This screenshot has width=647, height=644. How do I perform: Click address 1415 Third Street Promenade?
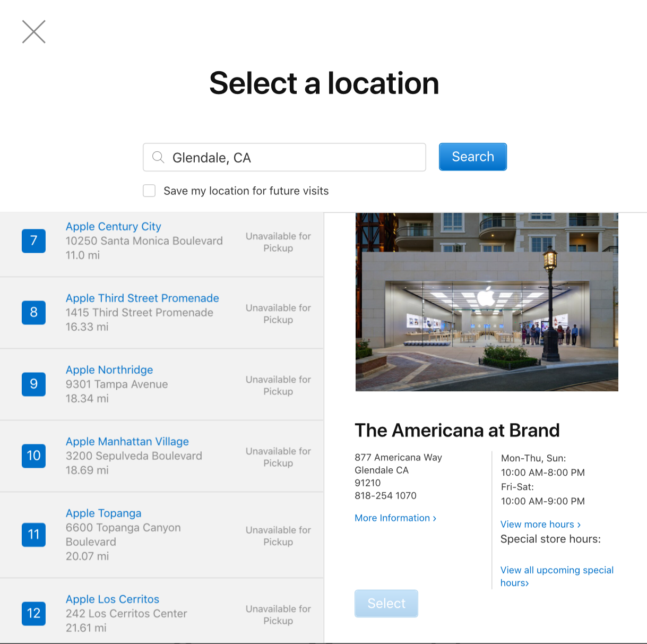click(140, 313)
